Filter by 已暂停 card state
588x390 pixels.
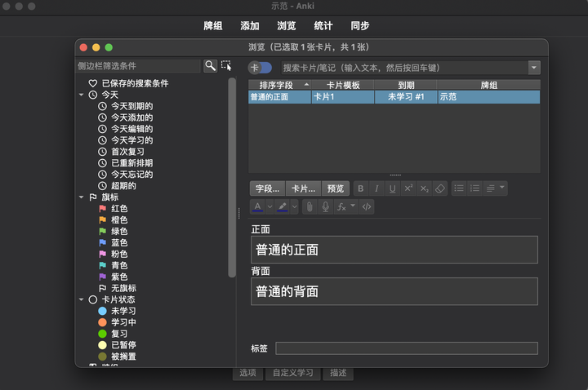click(x=117, y=345)
